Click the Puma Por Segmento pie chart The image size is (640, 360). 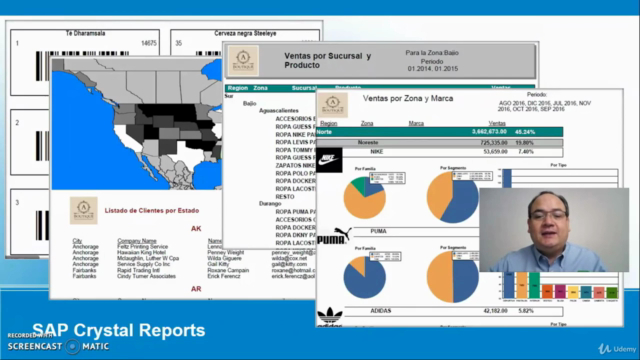tap(453, 277)
